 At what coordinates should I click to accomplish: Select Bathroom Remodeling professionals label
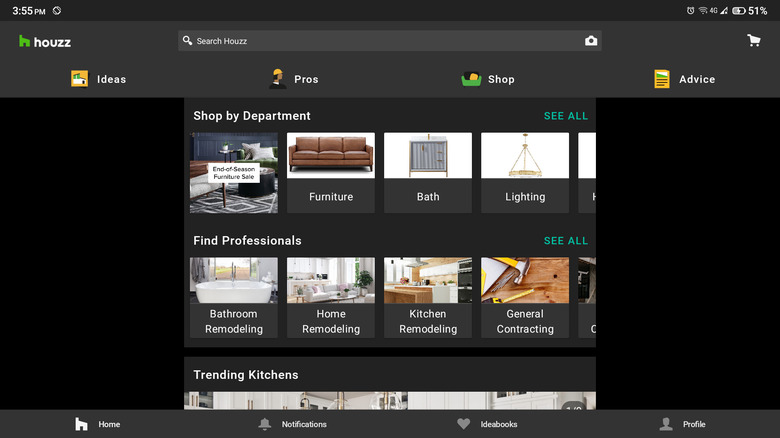click(234, 322)
